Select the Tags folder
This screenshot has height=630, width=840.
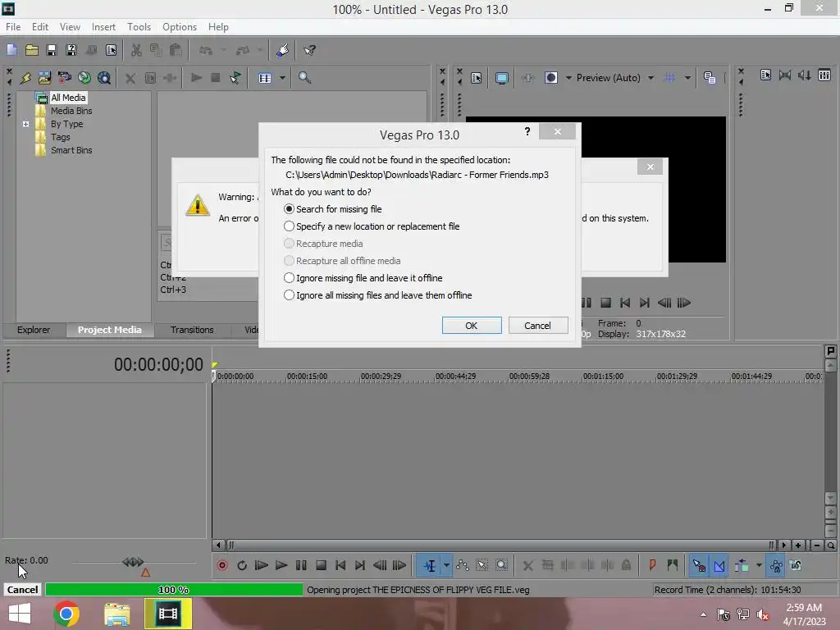coord(61,137)
